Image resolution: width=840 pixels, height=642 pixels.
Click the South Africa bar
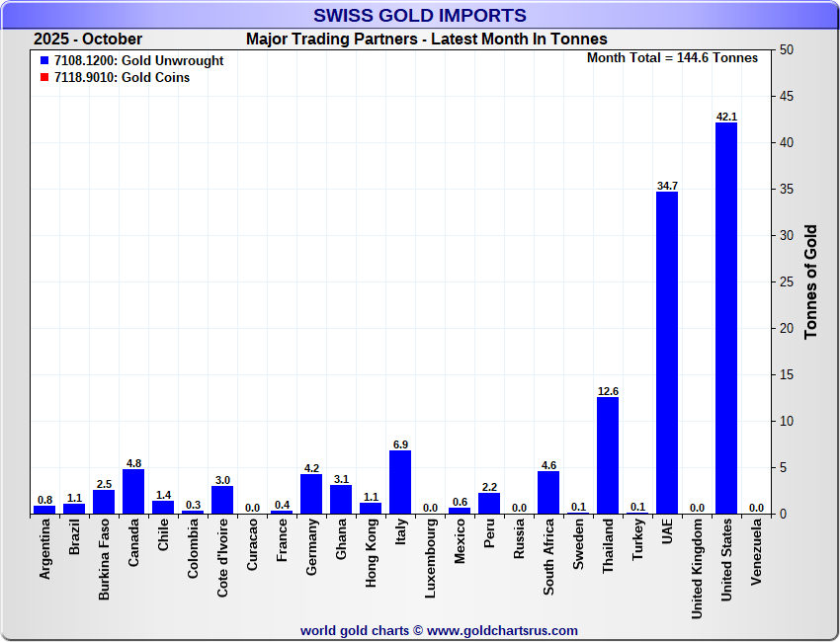tap(548, 493)
